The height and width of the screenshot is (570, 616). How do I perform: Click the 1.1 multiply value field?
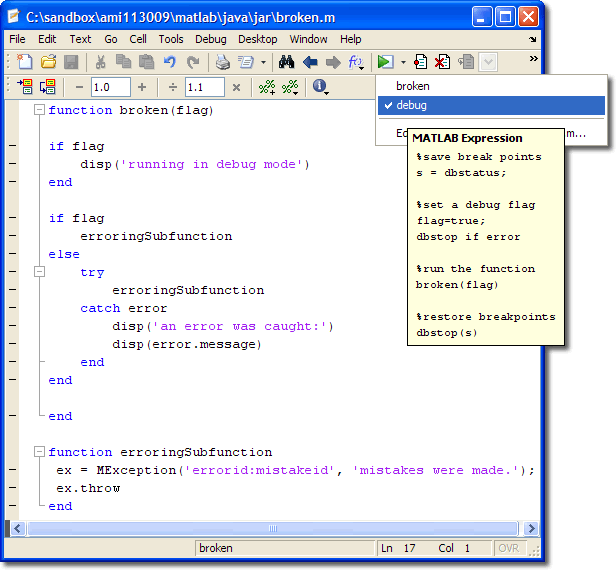tap(205, 87)
